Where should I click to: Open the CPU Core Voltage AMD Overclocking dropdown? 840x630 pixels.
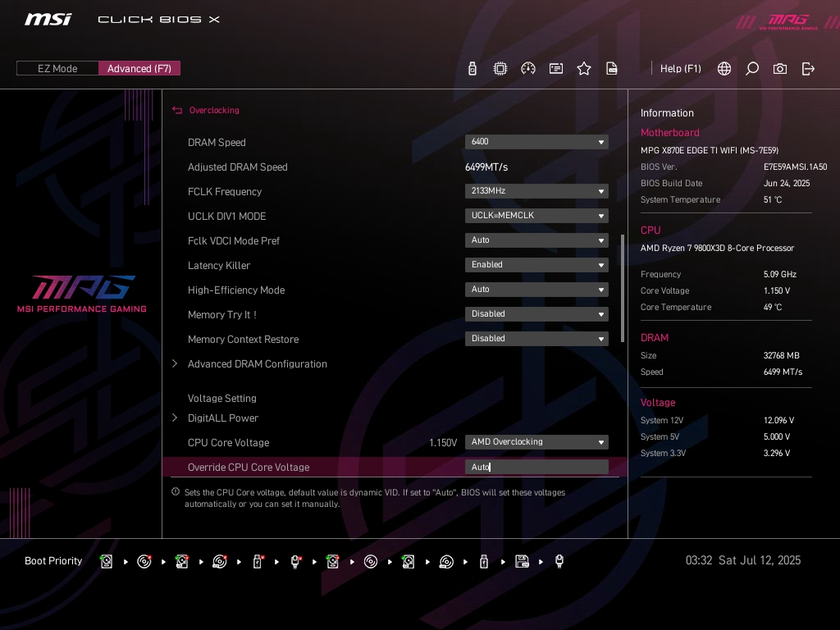[x=536, y=442]
